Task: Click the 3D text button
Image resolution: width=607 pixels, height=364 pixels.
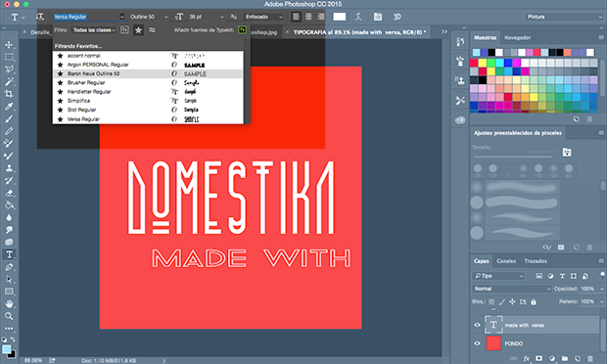Action: point(397,17)
